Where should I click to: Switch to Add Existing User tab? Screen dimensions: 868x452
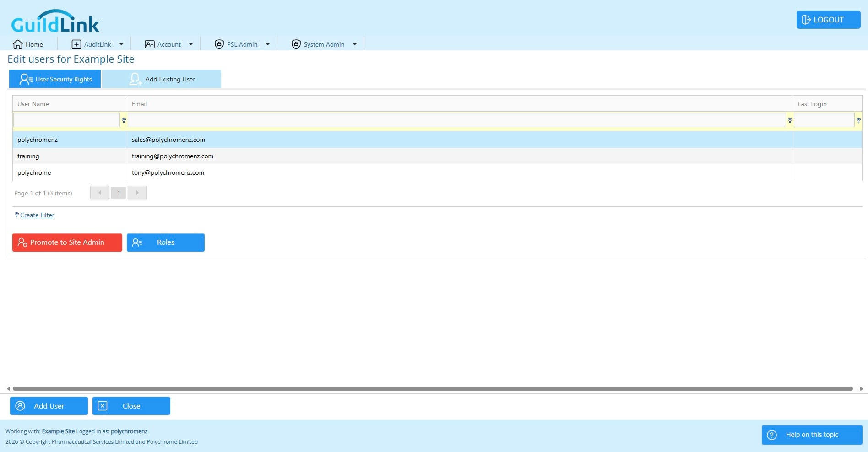coord(162,79)
